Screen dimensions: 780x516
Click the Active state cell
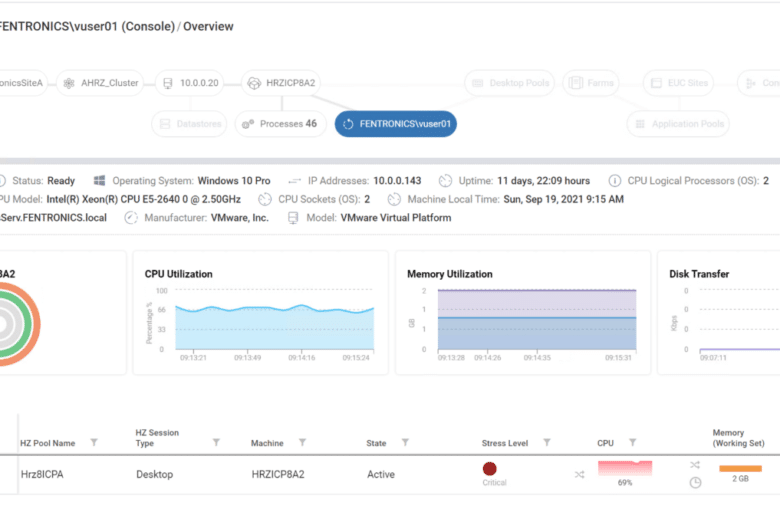click(381, 475)
